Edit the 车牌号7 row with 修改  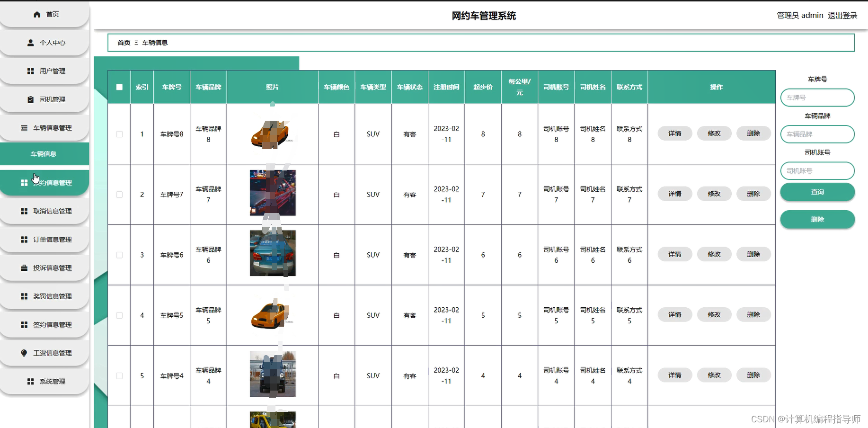pos(714,194)
